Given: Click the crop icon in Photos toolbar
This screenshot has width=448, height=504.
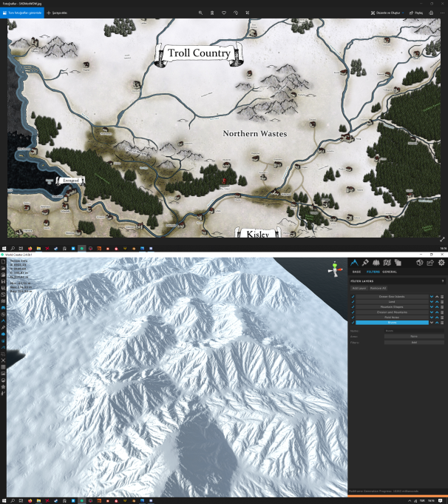Looking at the screenshot, I should click(247, 13).
